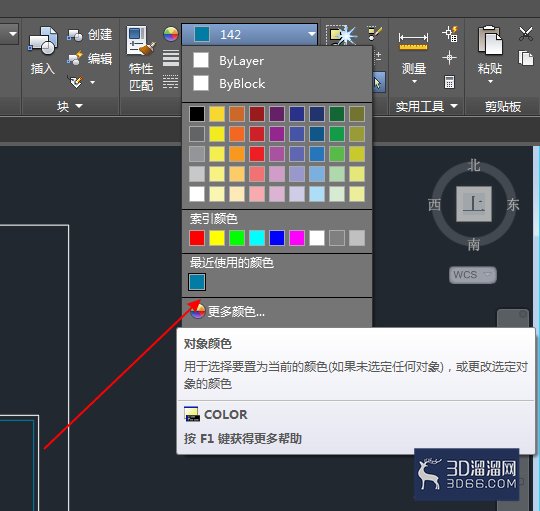Pick the magenta index color swatch
The image size is (540, 511).
(x=297, y=238)
